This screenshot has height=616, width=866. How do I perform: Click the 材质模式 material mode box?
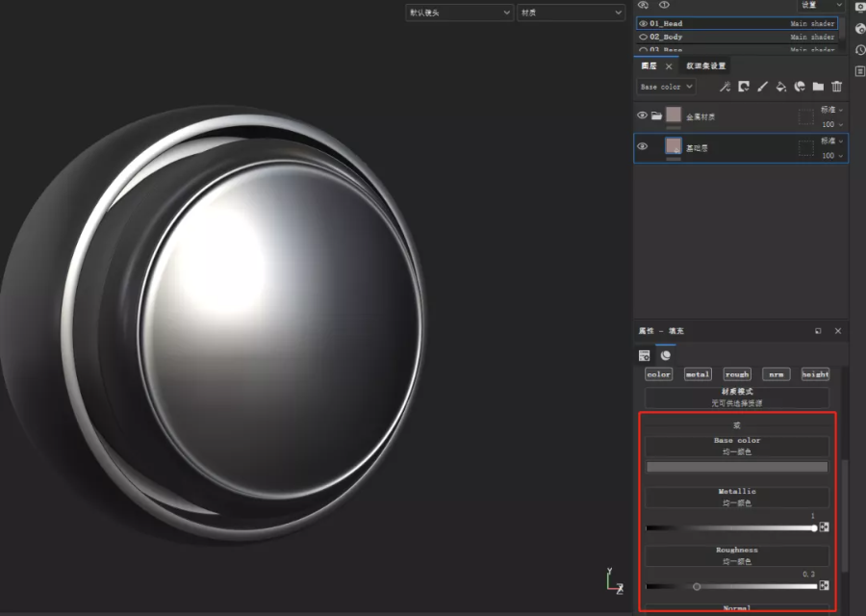coord(737,398)
